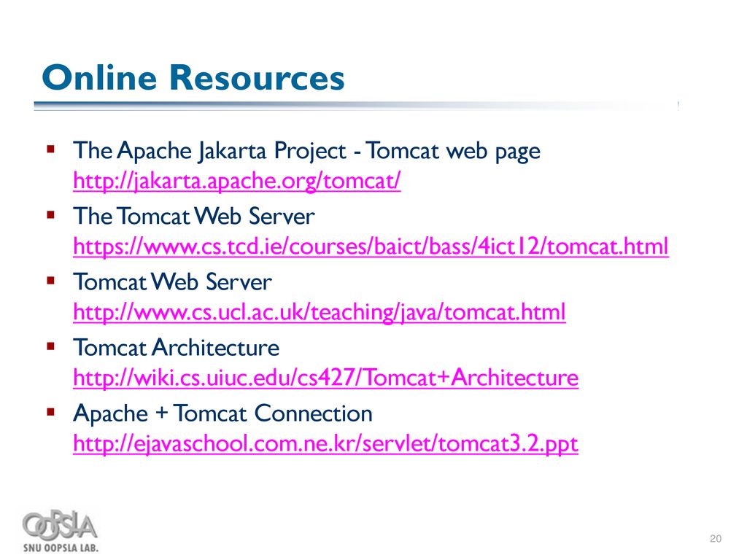Image resolution: width=747 pixels, height=560 pixels.
Task: Select 'The Tomcat Web Server' bullet text
Action: coord(194,216)
